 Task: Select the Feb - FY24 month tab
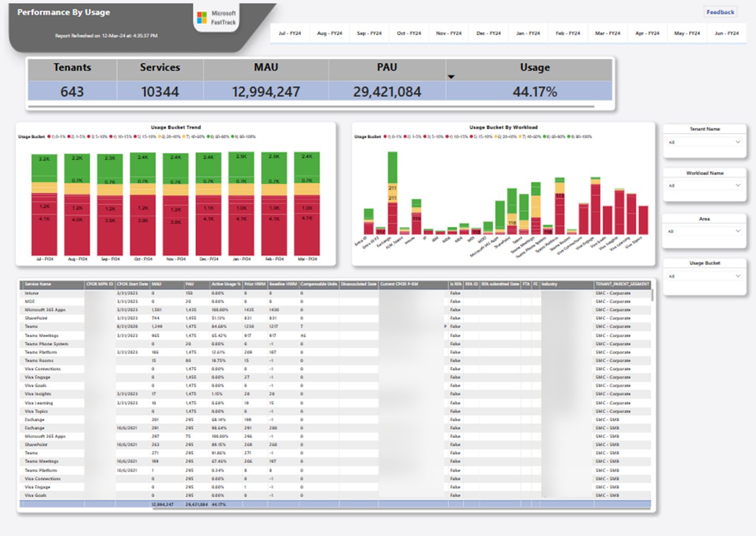(568, 33)
